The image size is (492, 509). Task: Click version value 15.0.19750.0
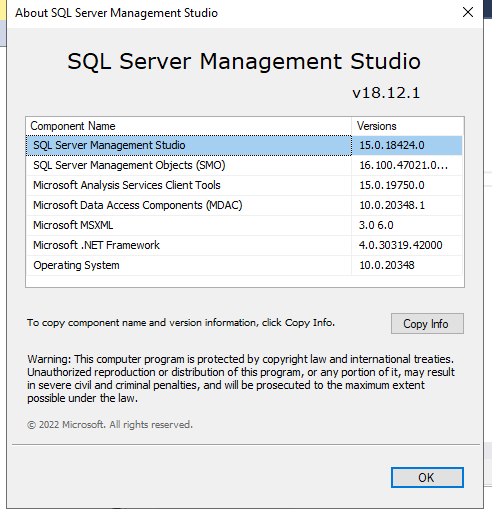392,185
